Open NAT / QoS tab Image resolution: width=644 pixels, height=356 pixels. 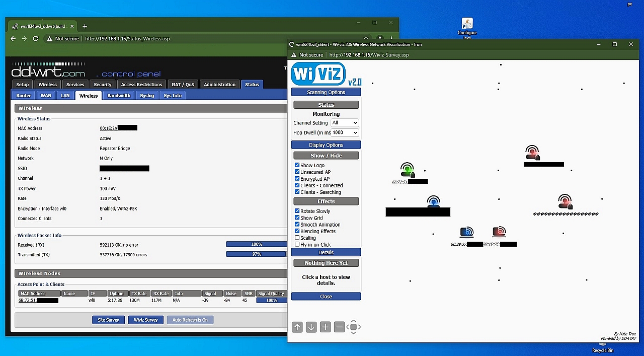pyautogui.click(x=183, y=85)
